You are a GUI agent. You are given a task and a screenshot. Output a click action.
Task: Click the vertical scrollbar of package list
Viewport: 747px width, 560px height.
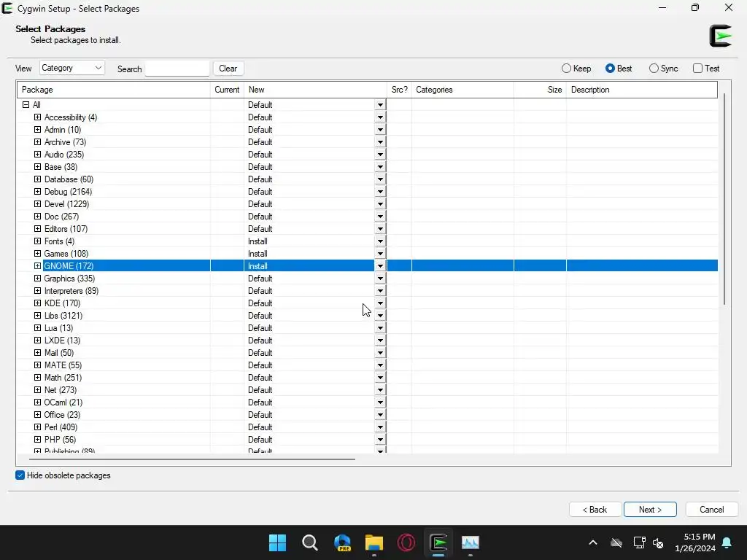(x=724, y=199)
